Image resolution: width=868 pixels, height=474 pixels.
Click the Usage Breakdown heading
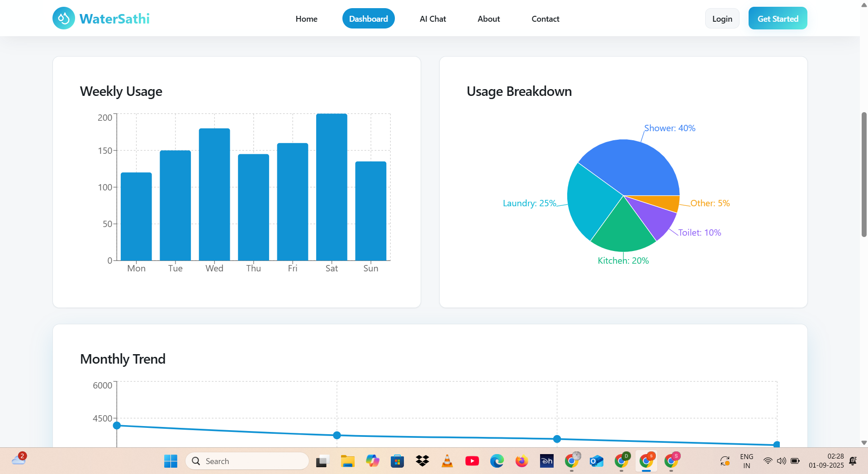pos(519,91)
